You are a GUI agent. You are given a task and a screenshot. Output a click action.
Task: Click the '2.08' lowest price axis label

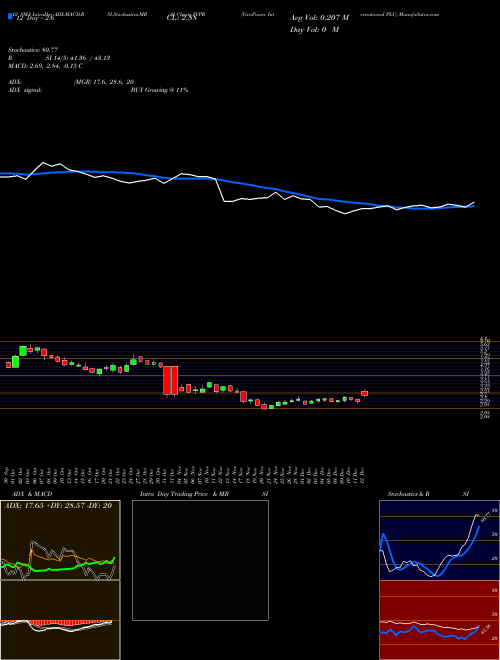[x=484, y=417]
